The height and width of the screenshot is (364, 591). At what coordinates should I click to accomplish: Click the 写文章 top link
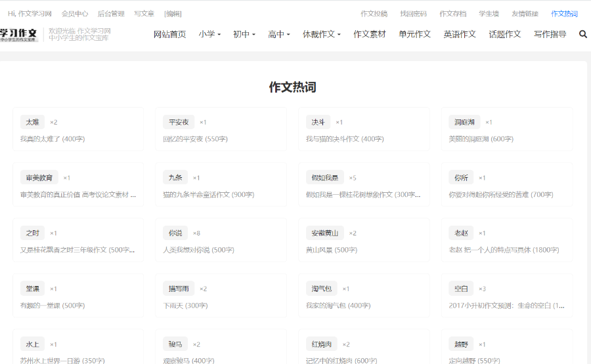[144, 14]
